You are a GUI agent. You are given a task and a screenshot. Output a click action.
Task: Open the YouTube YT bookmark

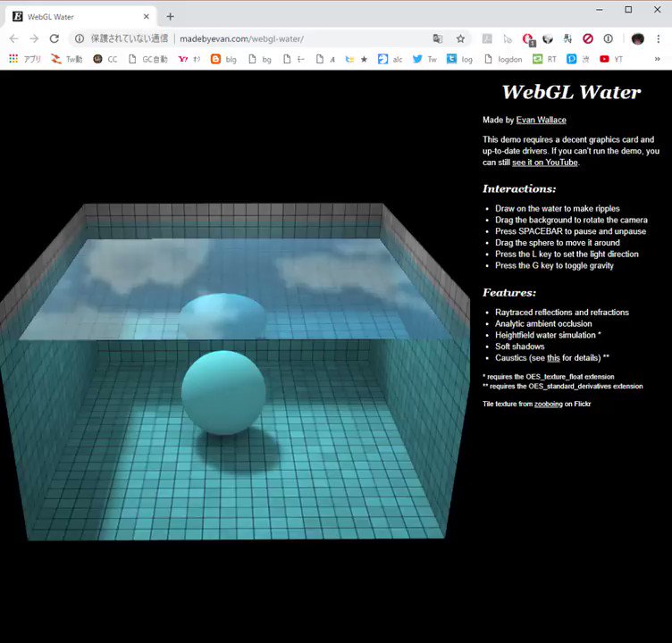pyautogui.click(x=611, y=59)
